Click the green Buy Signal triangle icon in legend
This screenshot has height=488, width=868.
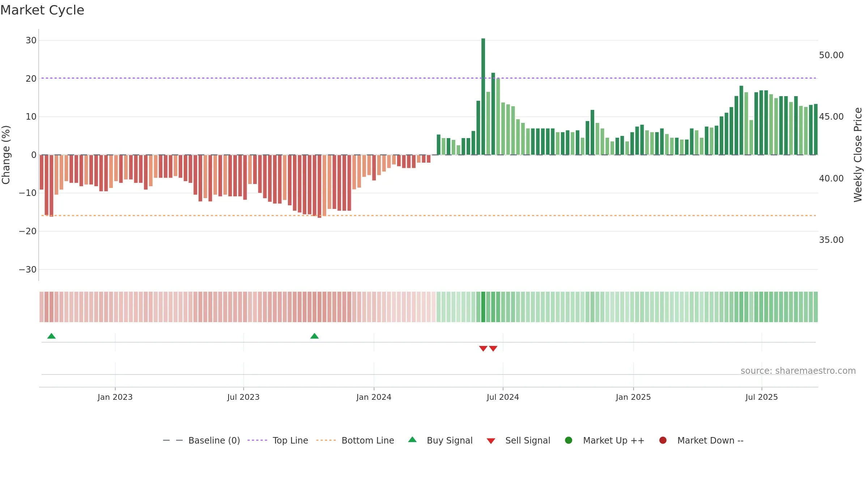click(x=412, y=440)
